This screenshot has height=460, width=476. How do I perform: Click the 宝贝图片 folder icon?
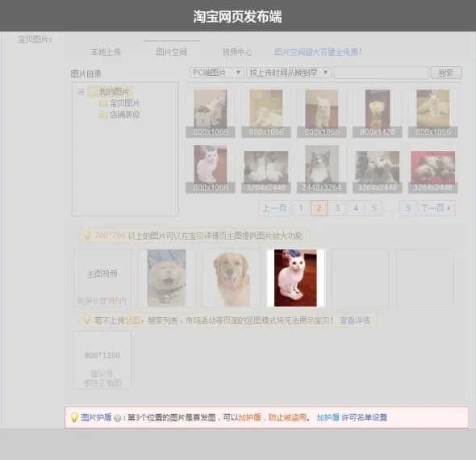pyautogui.click(x=103, y=103)
